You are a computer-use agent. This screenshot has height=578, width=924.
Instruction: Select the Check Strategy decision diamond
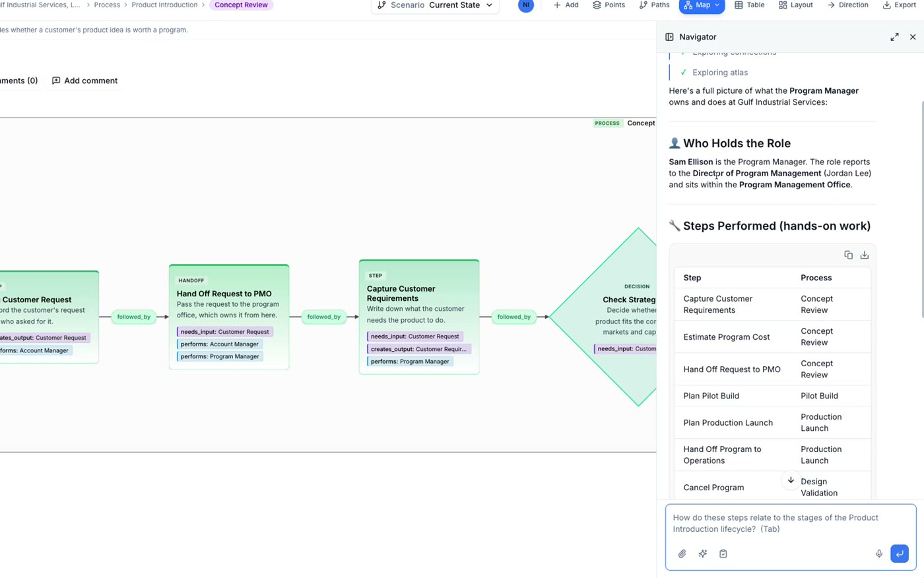(604, 317)
